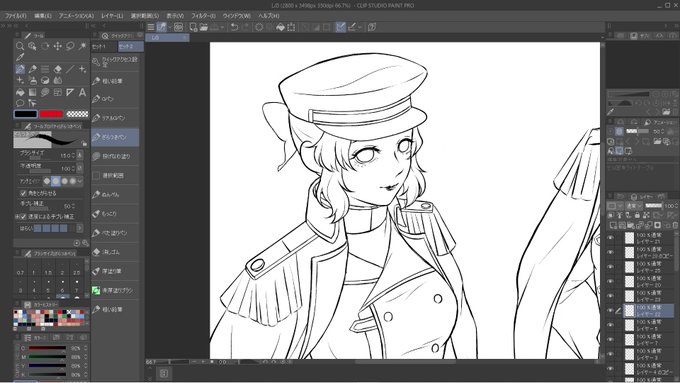Hide layer 21 with its eye icon
Image resolution: width=680 pixels, height=383 pixels.
[x=611, y=238]
